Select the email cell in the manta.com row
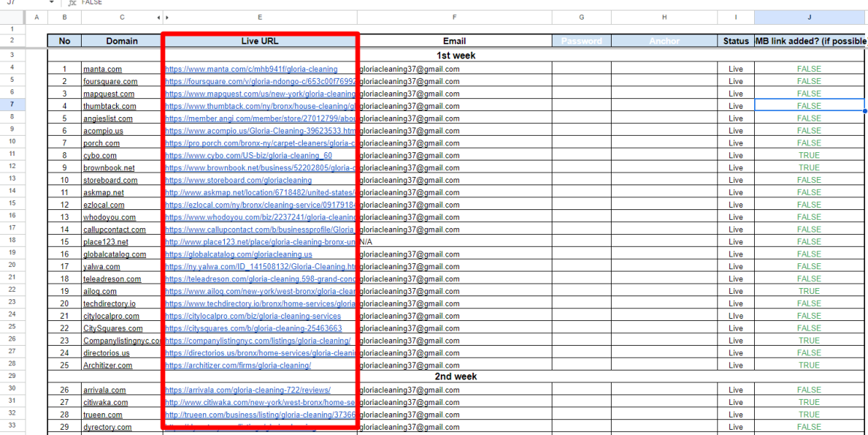 point(454,69)
